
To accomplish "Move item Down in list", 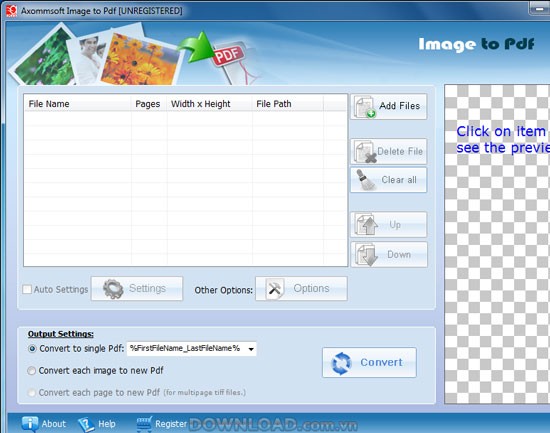I will (x=389, y=255).
